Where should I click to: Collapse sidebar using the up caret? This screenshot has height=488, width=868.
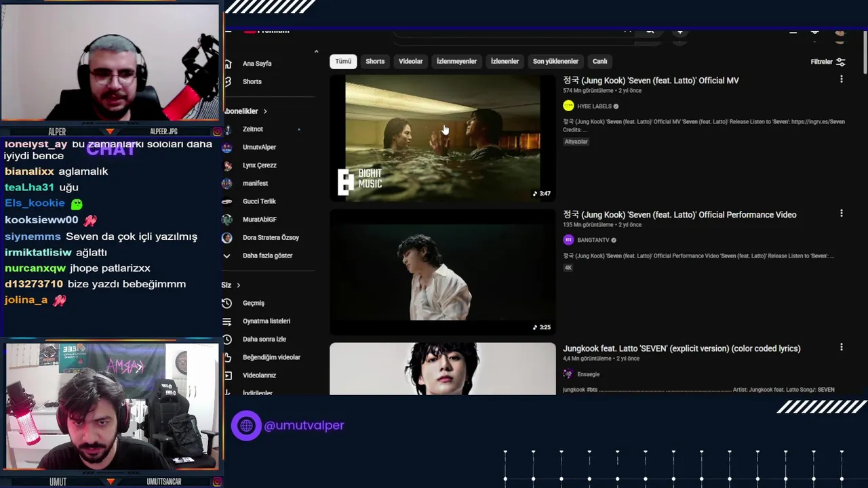point(316,52)
